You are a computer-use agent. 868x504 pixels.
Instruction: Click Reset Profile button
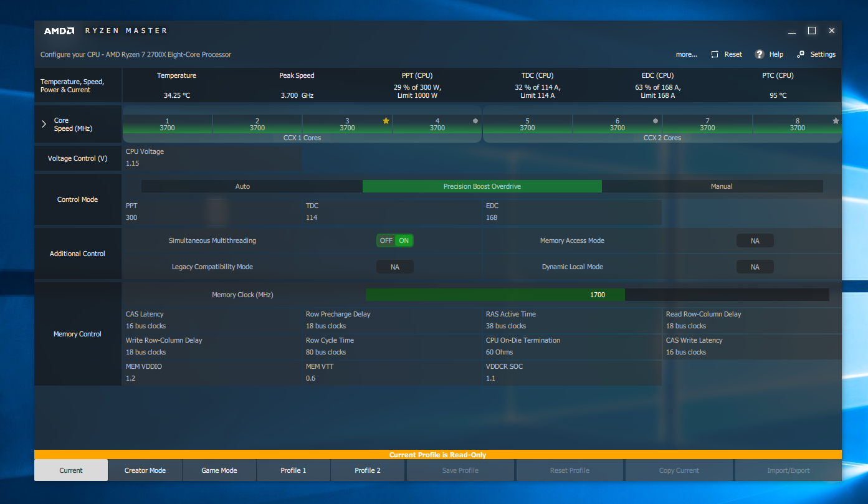[x=570, y=470]
